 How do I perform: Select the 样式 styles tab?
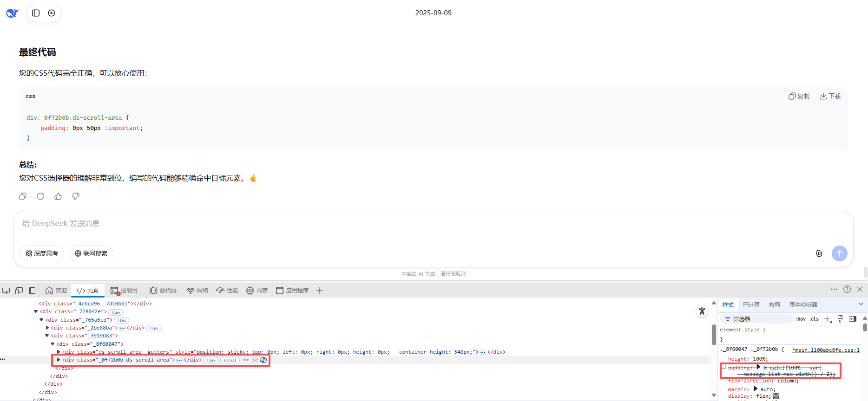tap(728, 304)
